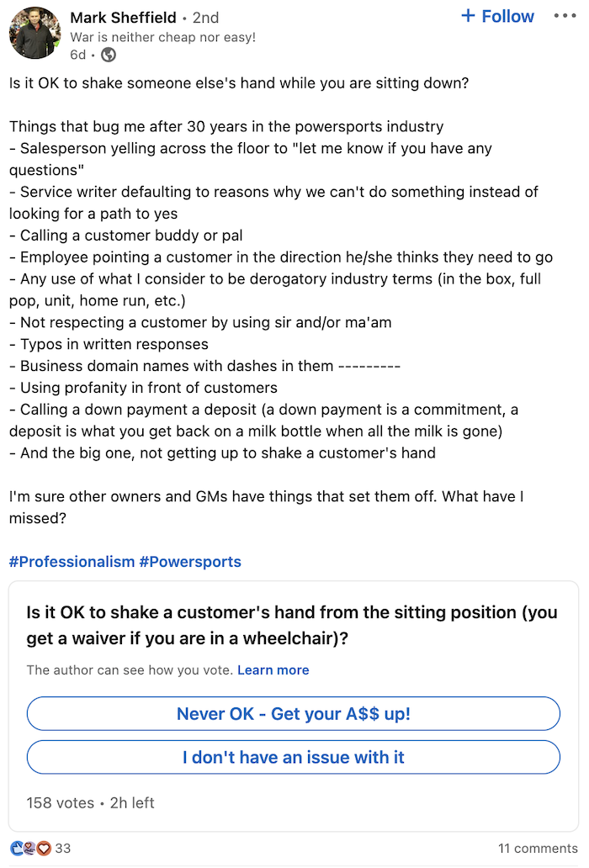Show the 33 reactions list
Screen dimensions: 589x868
coord(63,849)
